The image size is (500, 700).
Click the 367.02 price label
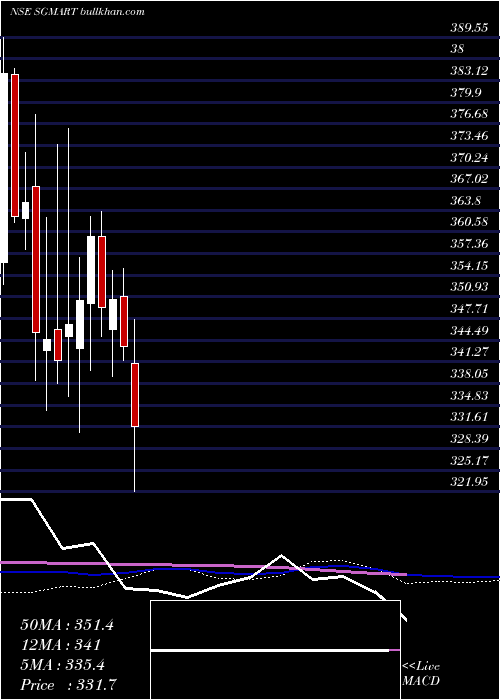point(469,179)
